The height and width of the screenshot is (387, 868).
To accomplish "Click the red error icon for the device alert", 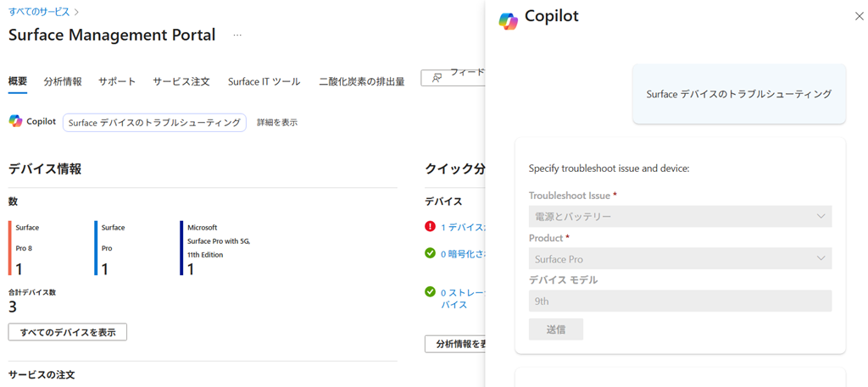I will [x=430, y=226].
